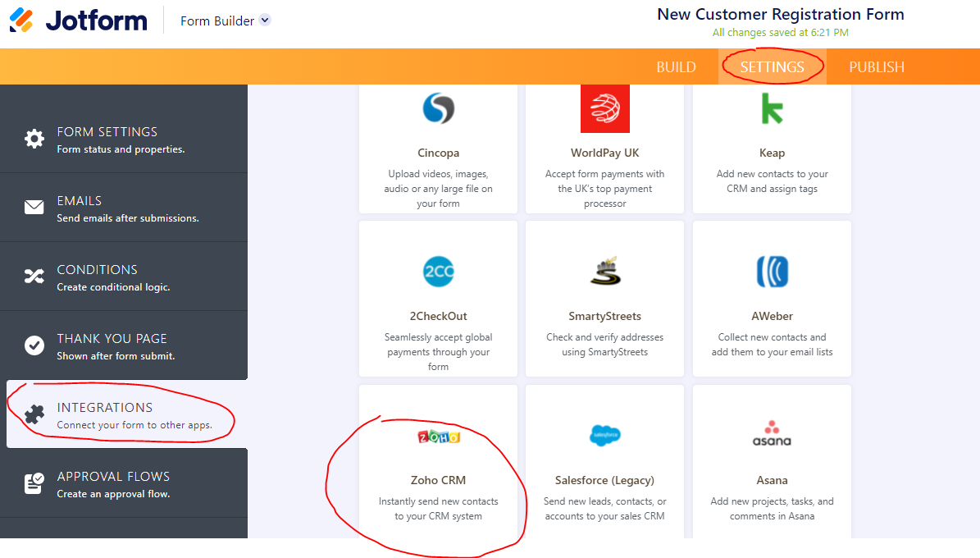
Task: Click AWeber email lists description
Action: point(772,345)
